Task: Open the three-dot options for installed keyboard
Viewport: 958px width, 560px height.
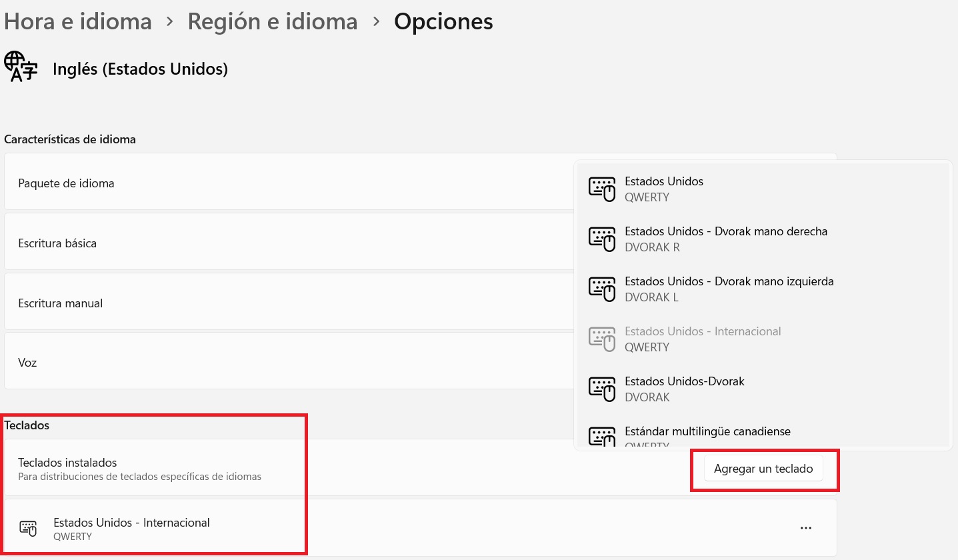Action: [x=806, y=528]
